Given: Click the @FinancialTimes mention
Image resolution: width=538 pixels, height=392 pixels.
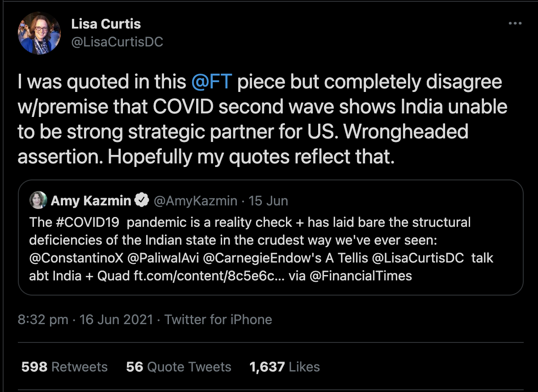Looking at the screenshot, I should point(361,275).
